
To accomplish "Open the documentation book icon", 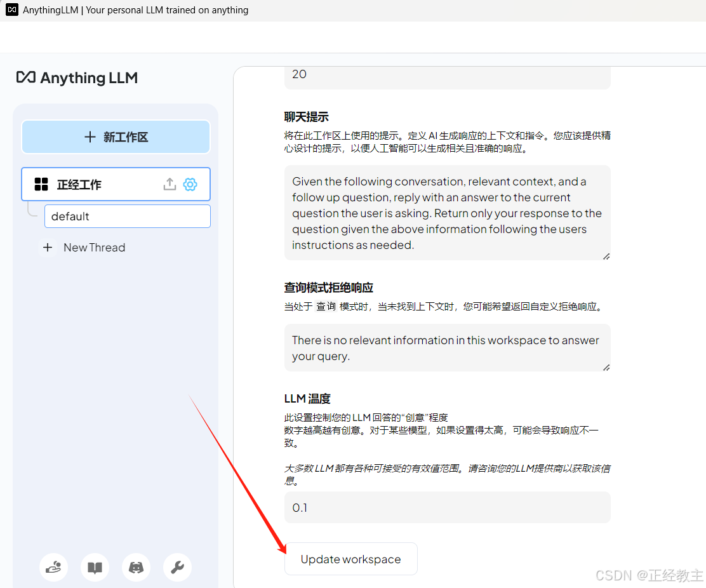I will pos(95,567).
